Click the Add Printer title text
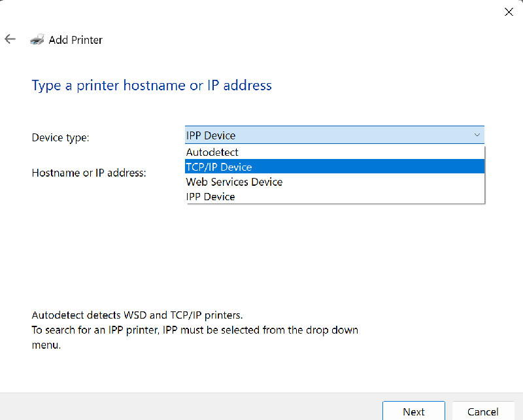Screen dimensions: 523x420 tap(75, 40)
